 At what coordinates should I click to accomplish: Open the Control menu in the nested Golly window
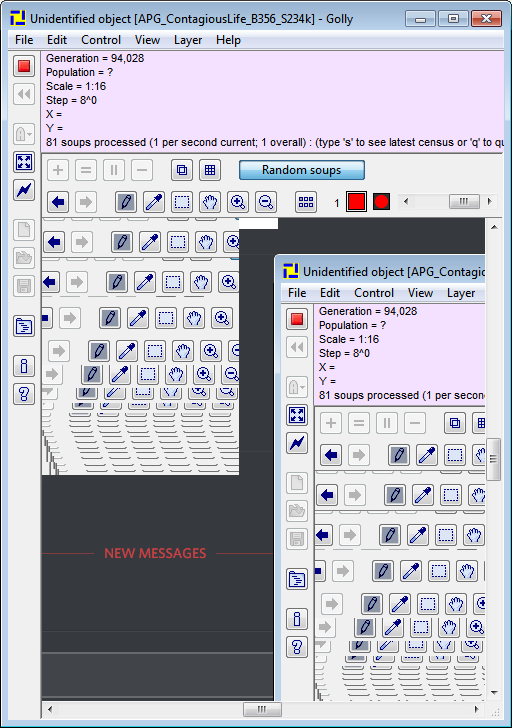(374, 293)
